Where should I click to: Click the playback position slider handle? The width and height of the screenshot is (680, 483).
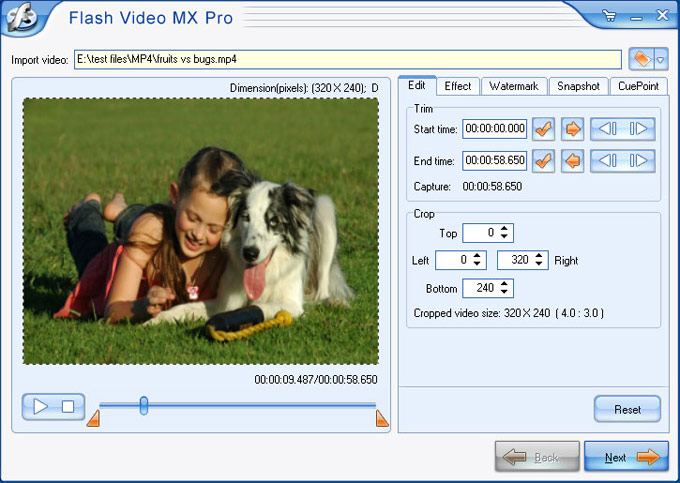pos(144,405)
